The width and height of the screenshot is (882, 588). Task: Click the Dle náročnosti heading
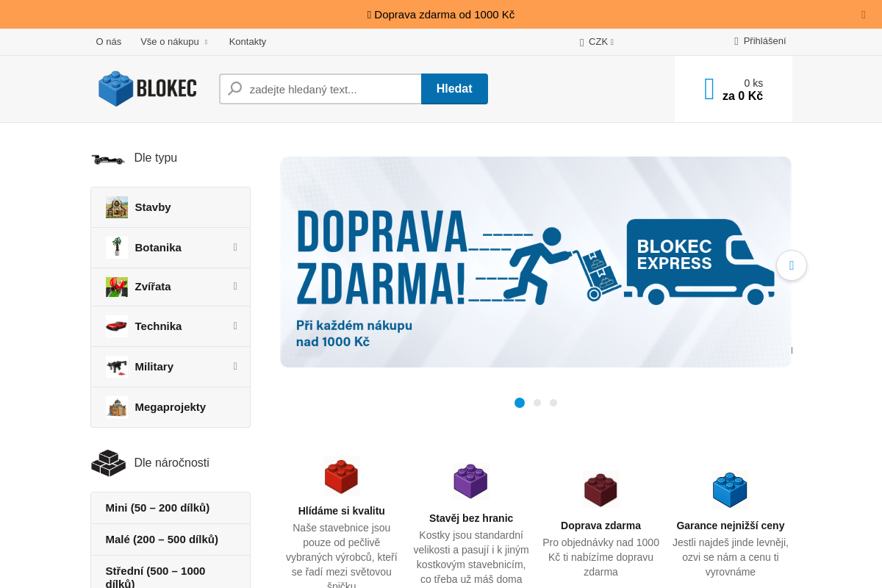(x=172, y=463)
